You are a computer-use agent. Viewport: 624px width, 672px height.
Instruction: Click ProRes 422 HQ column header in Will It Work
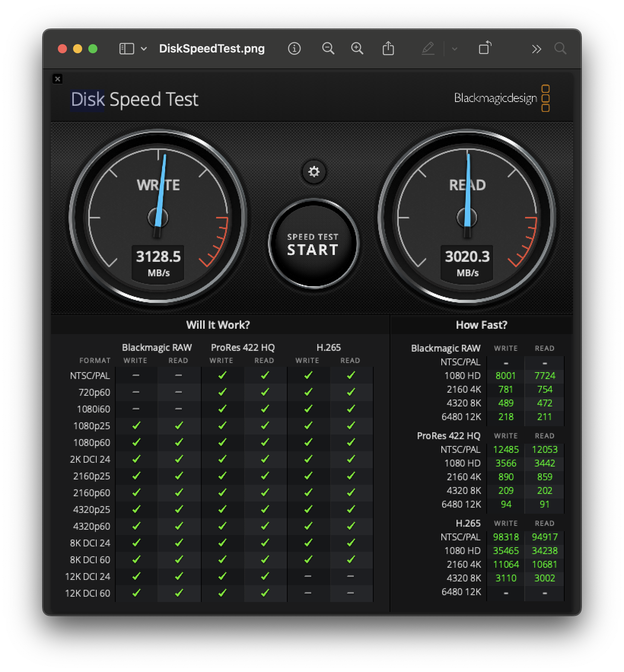tap(243, 347)
